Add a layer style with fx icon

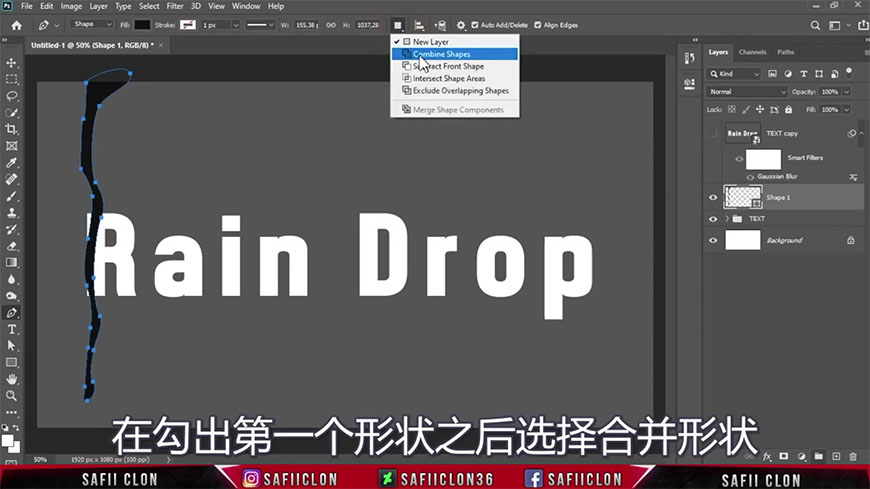tap(767, 457)
